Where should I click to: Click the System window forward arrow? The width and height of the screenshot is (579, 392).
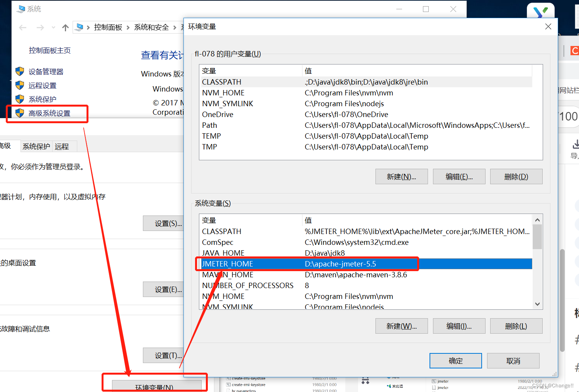pyautogui.click(x=40, y=27)
